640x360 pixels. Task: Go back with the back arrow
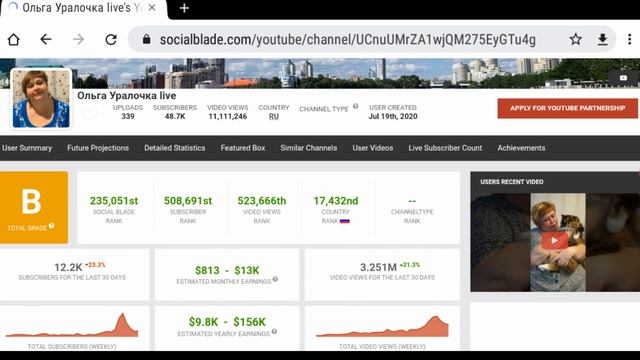pyautogui.click(x=46, y=40)
